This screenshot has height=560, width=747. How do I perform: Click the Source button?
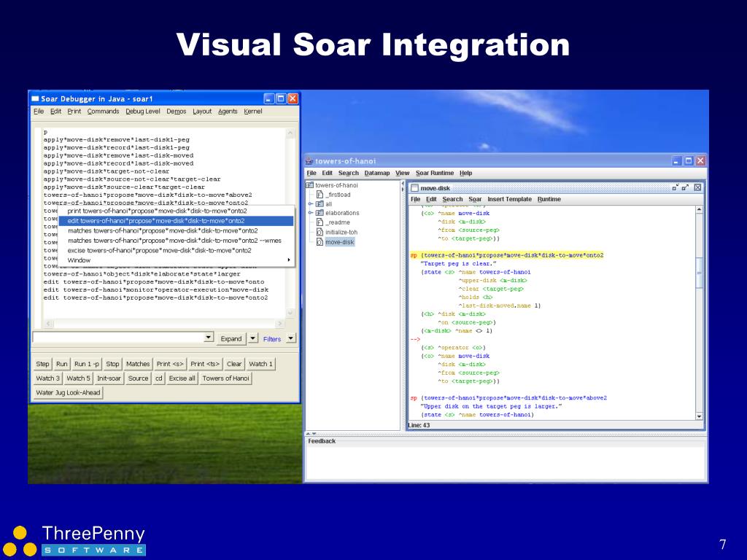[x=138, y=378]
